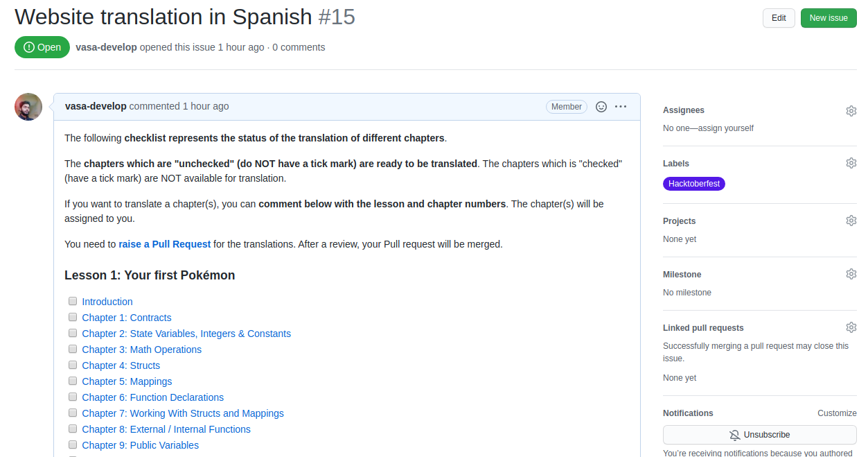Screen dimensions: 868x457
Task: Open Chapter 5: Mappings link
Action: coord(127,381)
